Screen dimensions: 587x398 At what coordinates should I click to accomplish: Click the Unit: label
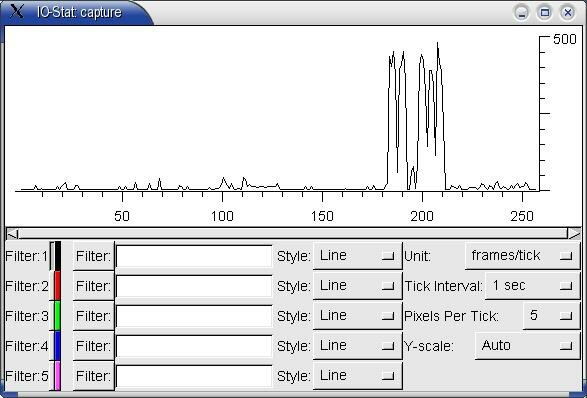[x=417, y=256]
